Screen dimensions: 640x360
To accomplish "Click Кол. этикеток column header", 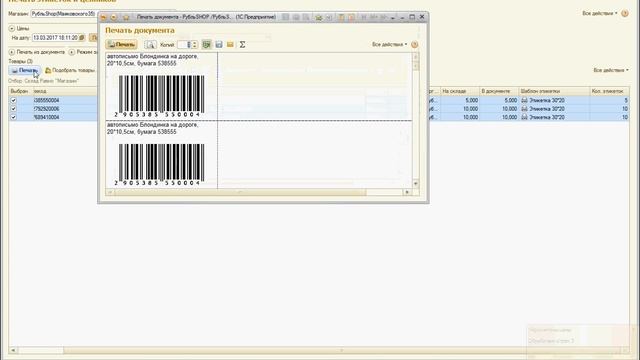I will pyautogui.click(x=609, y=91).
